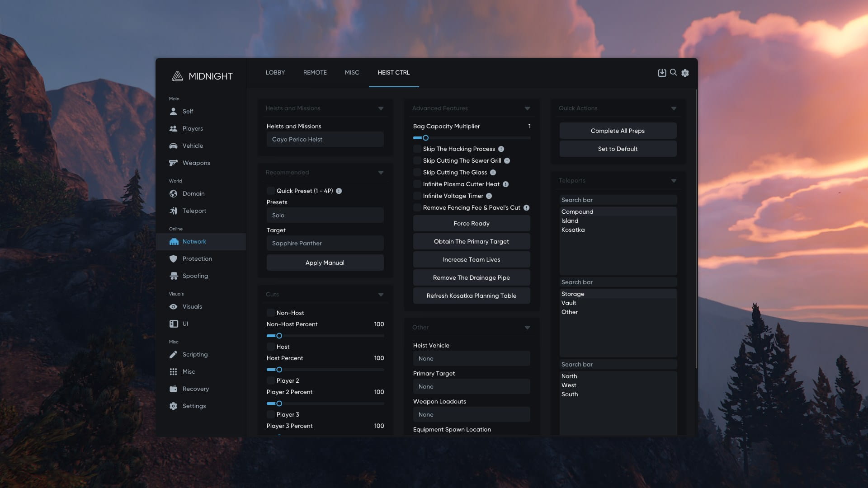Screen dimensions: 868x488
Task: Click info icon beside Skip The Hacking Process
Action: 501,149
